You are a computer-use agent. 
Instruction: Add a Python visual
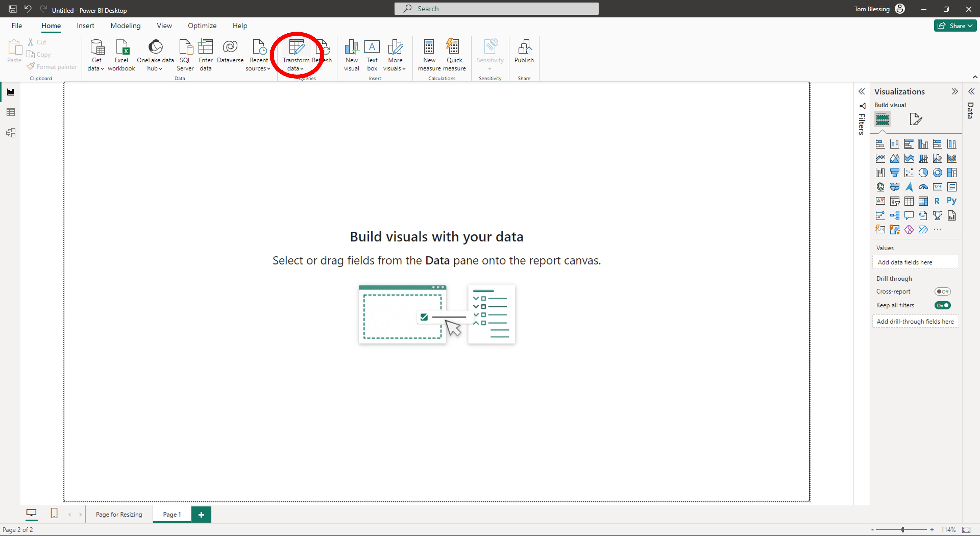(952, 201)
